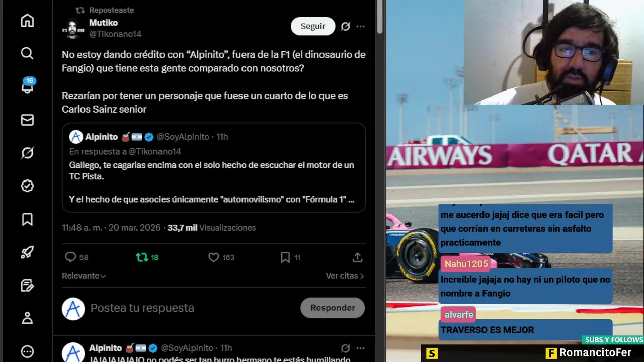Click the share icon on the post
Image resolution: width=644 pixels, height=362 pixels.
[x=357, y=257]
